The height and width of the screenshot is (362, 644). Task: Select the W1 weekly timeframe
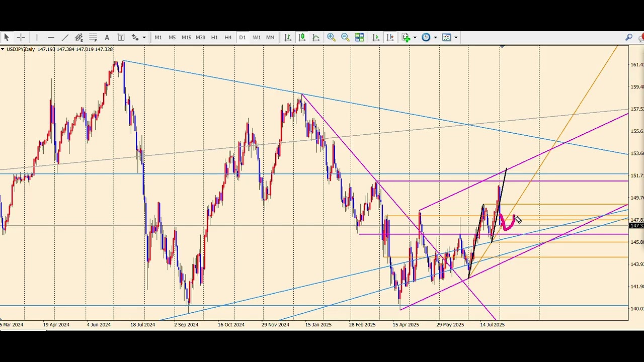pos(257,37)
